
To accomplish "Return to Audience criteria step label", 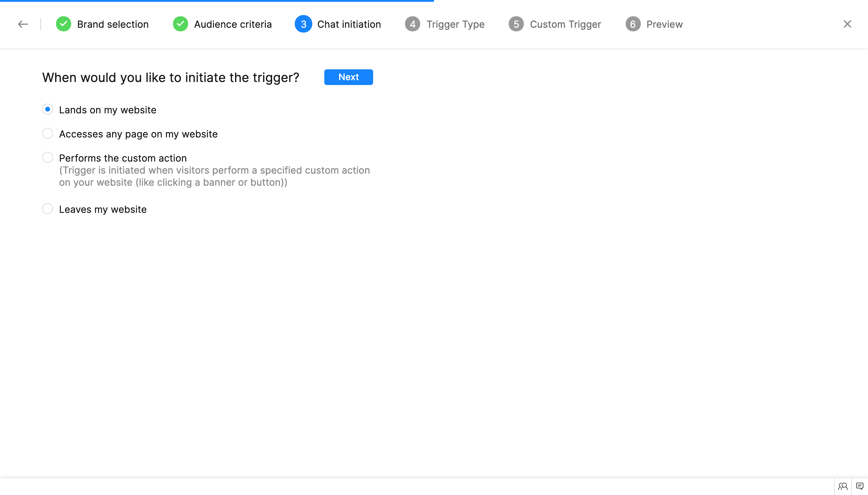I will [x=233, y=24].
